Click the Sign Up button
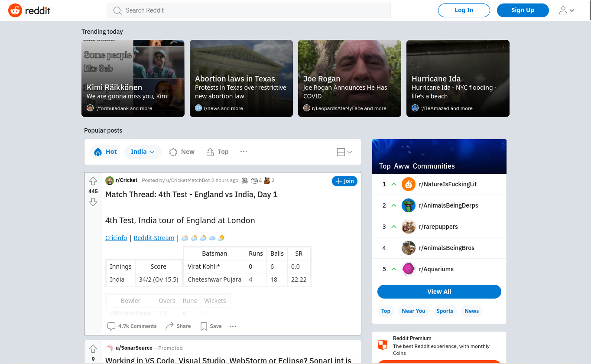The height and width of the screenshot is (364, 591). click(523, 10)
